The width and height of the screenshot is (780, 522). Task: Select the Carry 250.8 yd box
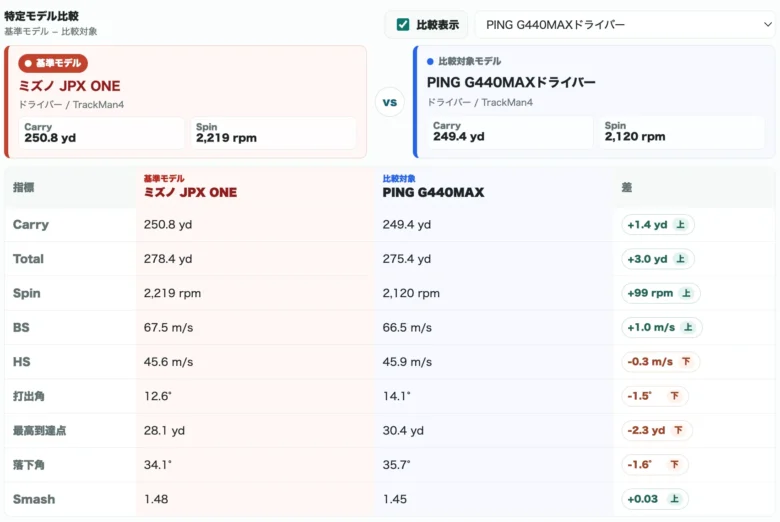[101, 133]
